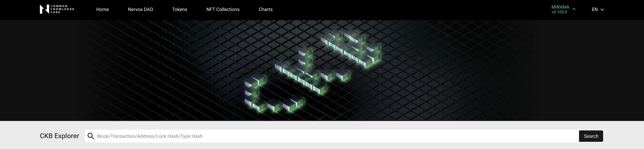Navigate to Charts

pos(266,9)
